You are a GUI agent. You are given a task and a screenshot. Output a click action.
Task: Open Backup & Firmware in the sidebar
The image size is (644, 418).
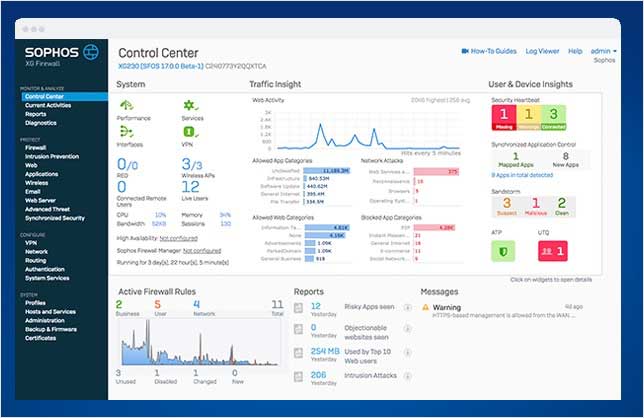click(x=51, y=329)
